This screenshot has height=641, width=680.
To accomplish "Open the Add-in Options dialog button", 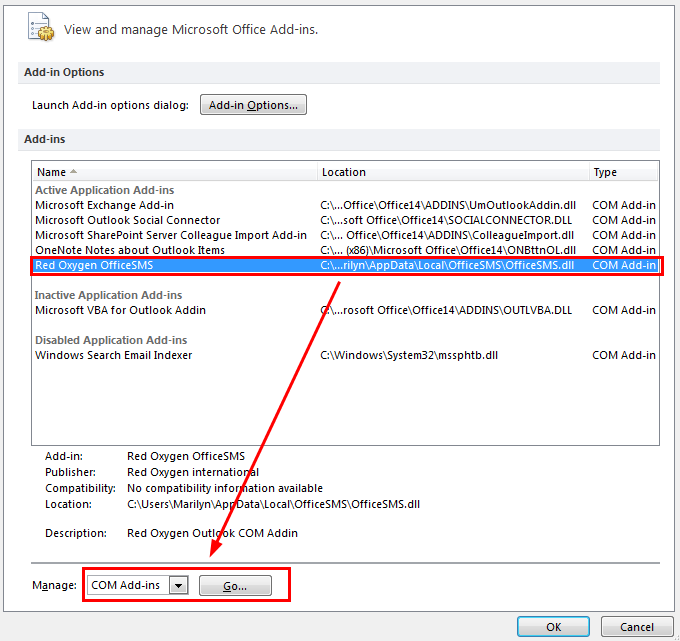I will 253,105.
